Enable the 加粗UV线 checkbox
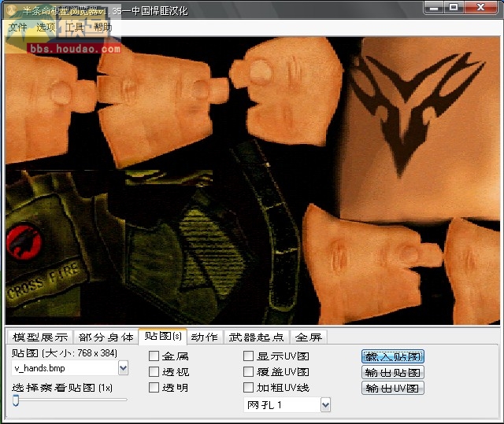The height and width of the screenshot is (424, 504). 248,387
